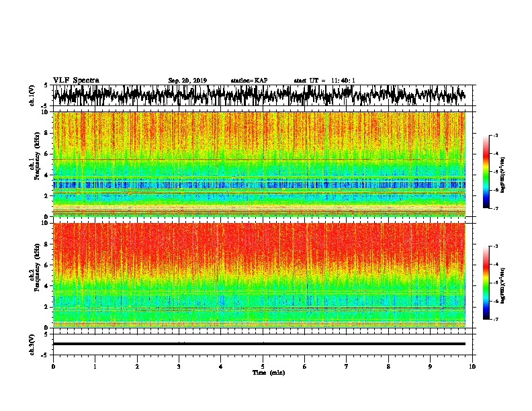The height and width of the screenshot is (411, 532).
Task: Click time-axis tick label "7"
Action: click(x=347, y=367)
